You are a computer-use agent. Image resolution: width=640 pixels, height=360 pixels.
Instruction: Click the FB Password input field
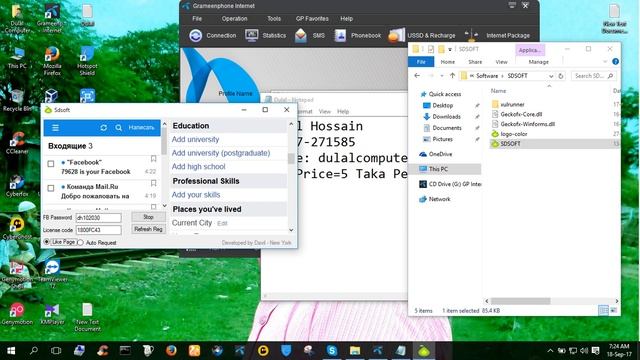coord(98,218)
